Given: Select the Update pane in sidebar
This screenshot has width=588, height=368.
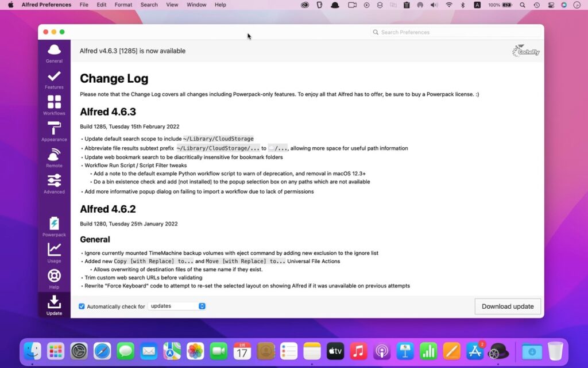Looking at the screenshot, I should click(54, 305).
